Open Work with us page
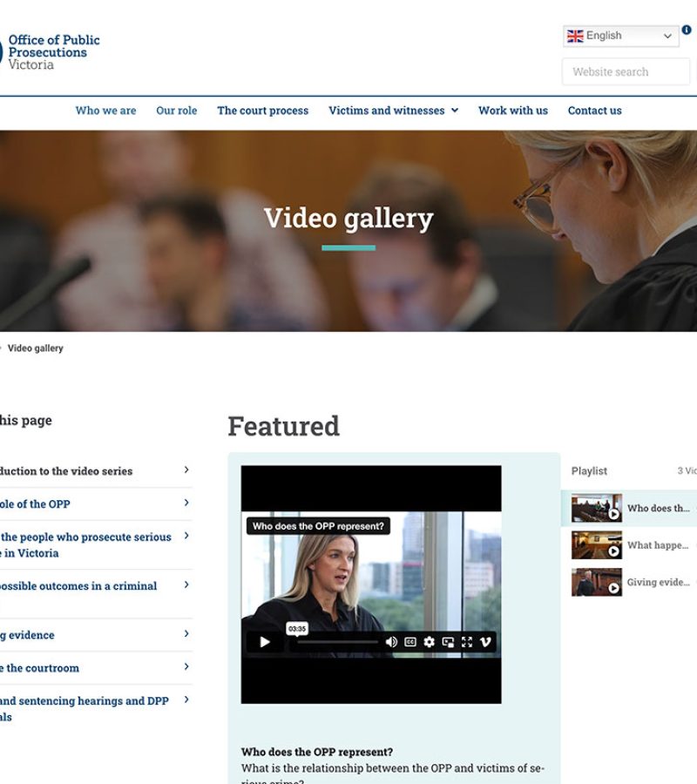The height and width of the screenshot is (784, 697). [513, 111]
